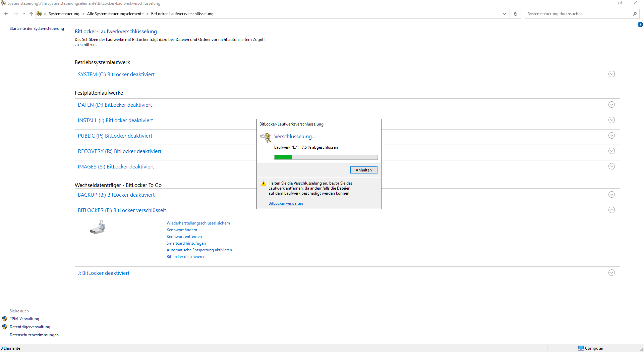
Task: Expand the IMAGES (S:) drive section
Action: [x=611, y=166]
